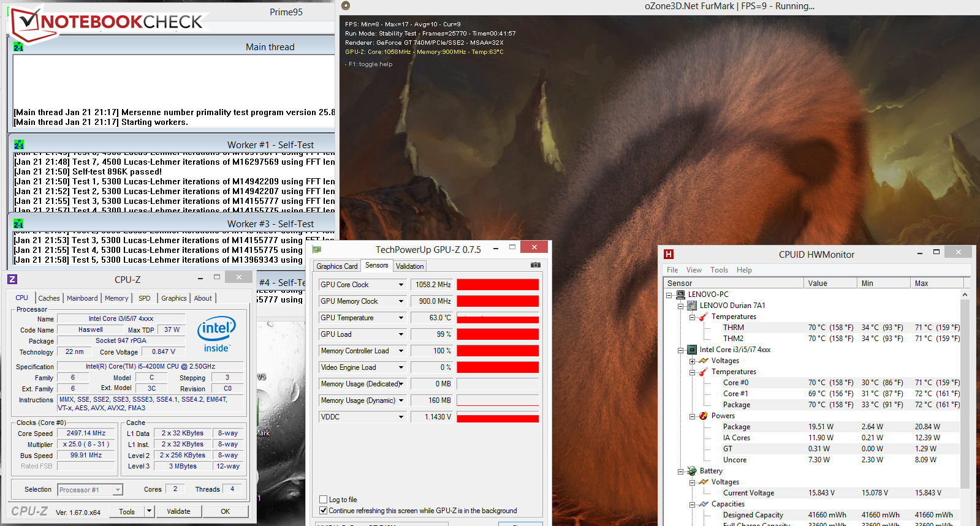Image resolution: width=980 pixels, height=526 pixels.
Task: Click the GPU Load red graph bar
Action: (498, 334)
